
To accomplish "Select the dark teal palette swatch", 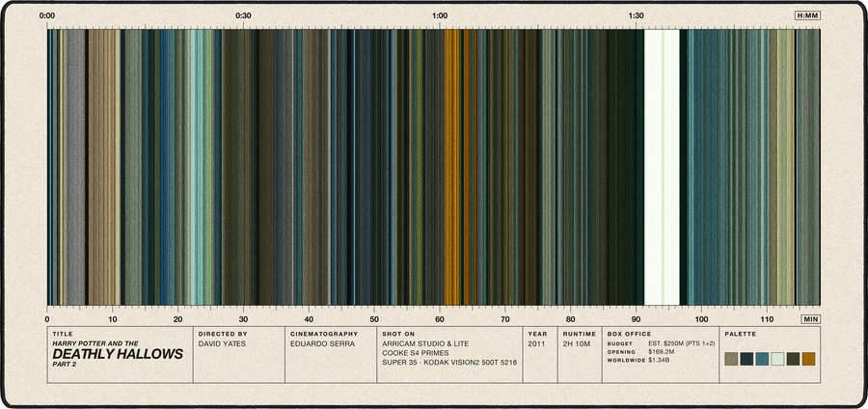I will point(746,359).
